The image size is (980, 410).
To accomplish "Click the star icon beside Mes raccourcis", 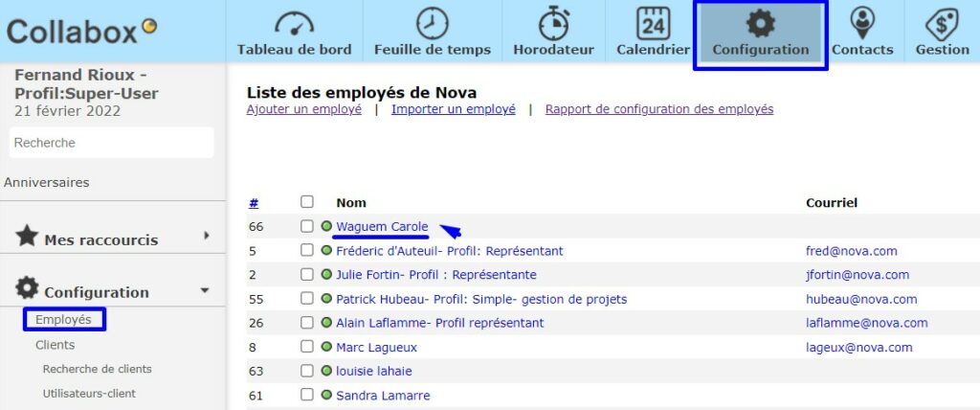I will 28,237.
